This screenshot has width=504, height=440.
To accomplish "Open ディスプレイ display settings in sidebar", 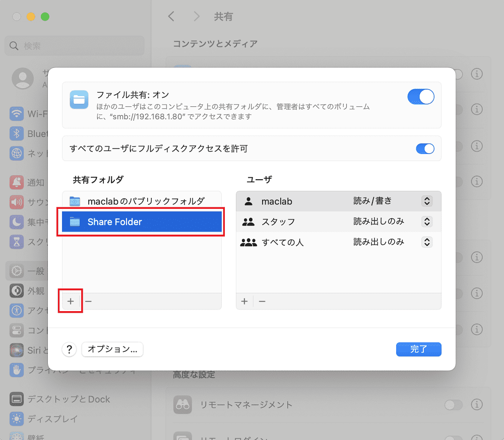I will (44, 419).
